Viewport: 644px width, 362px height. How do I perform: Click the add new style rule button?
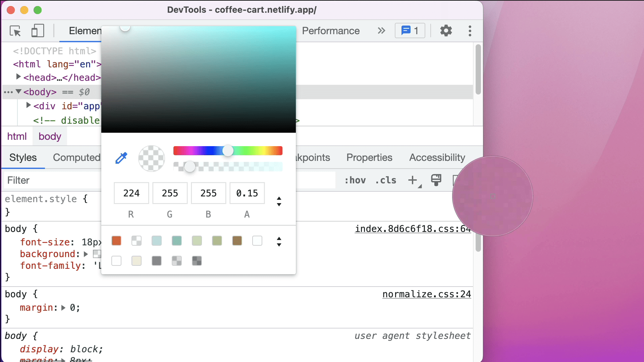412,180
